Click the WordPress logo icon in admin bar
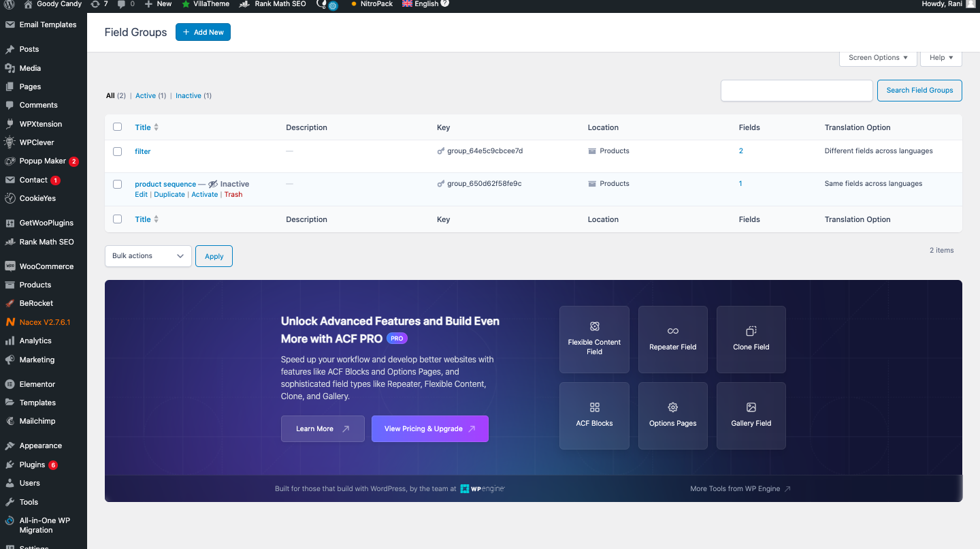This screenshot has width=980, height=549. pos(10,4)
